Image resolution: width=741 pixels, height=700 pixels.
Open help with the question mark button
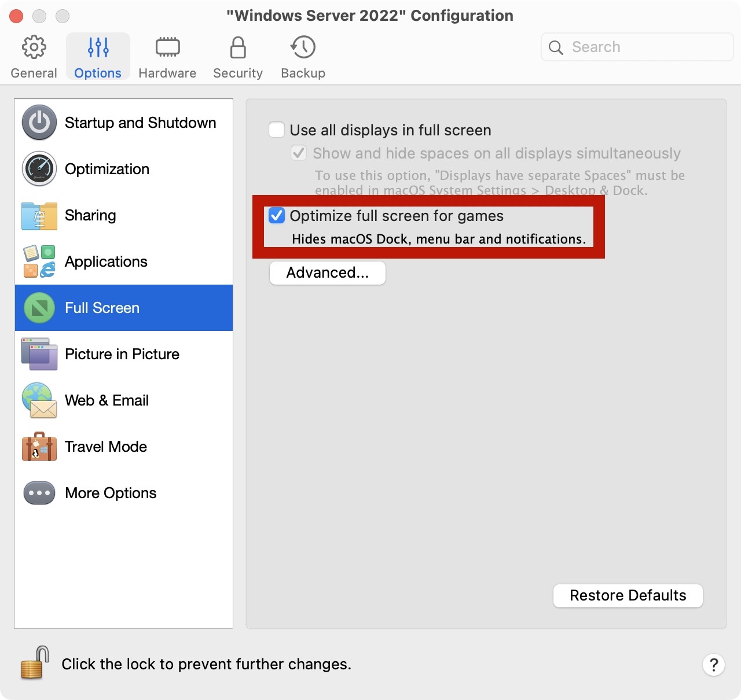point(714,665)
